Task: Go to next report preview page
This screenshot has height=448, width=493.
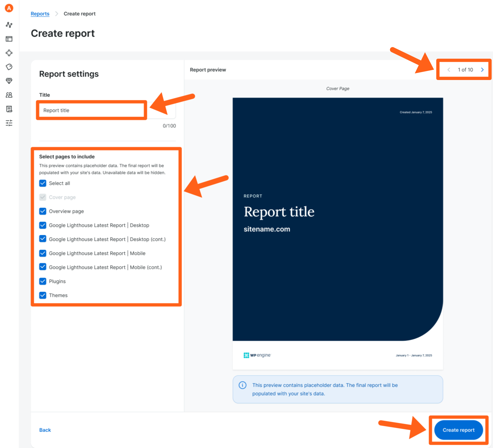Action: pyautogui.click(x=482, y=70)
